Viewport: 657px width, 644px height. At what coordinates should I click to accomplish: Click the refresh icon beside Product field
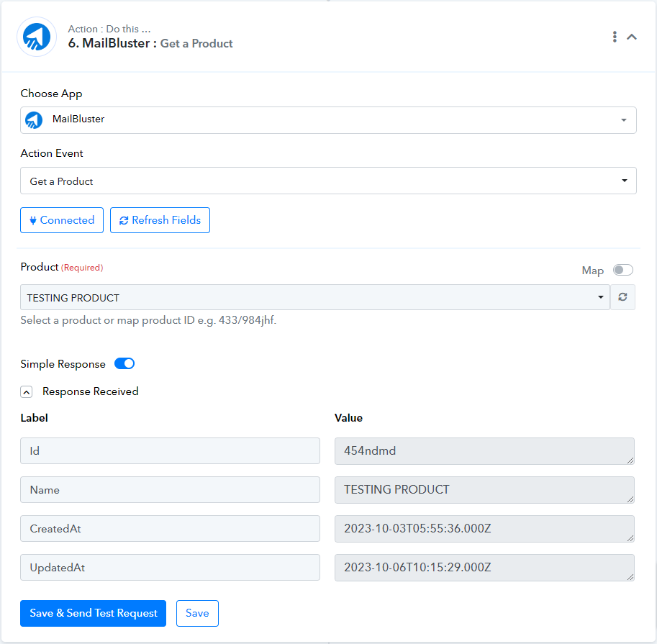(x=622, y=297)
